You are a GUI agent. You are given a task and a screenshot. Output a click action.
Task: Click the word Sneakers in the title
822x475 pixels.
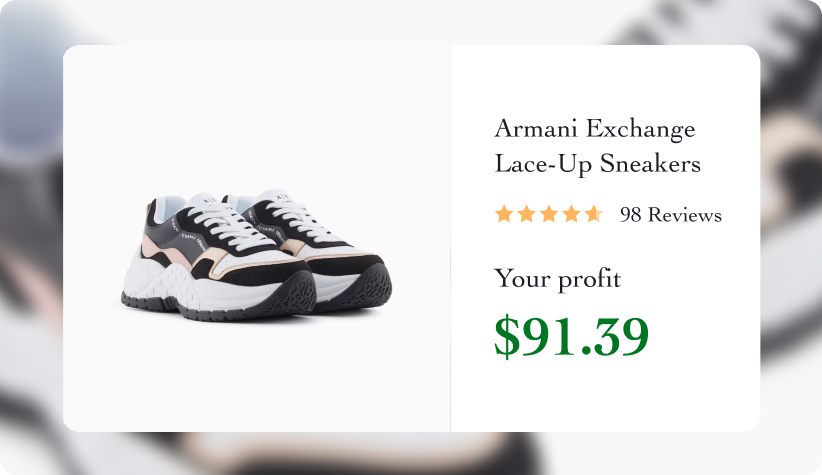tap(652, 164)
